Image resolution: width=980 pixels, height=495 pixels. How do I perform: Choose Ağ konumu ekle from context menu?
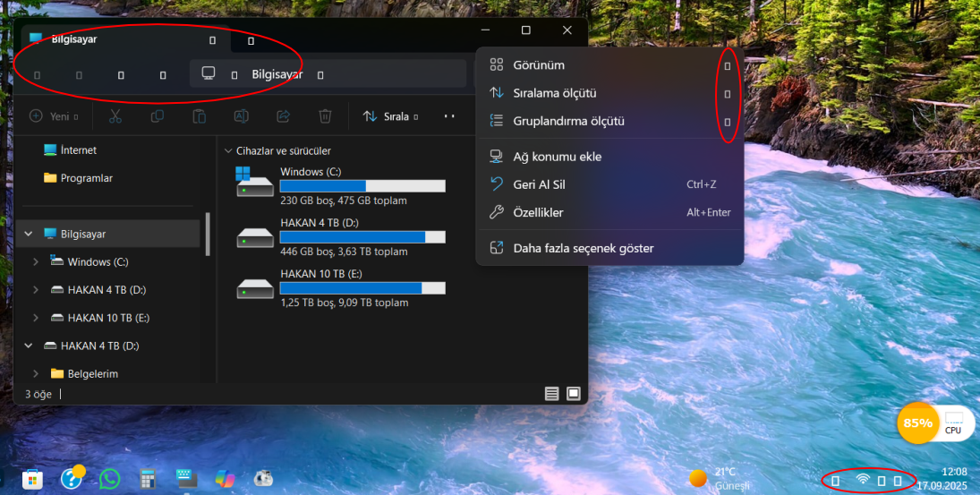point(610,157)
